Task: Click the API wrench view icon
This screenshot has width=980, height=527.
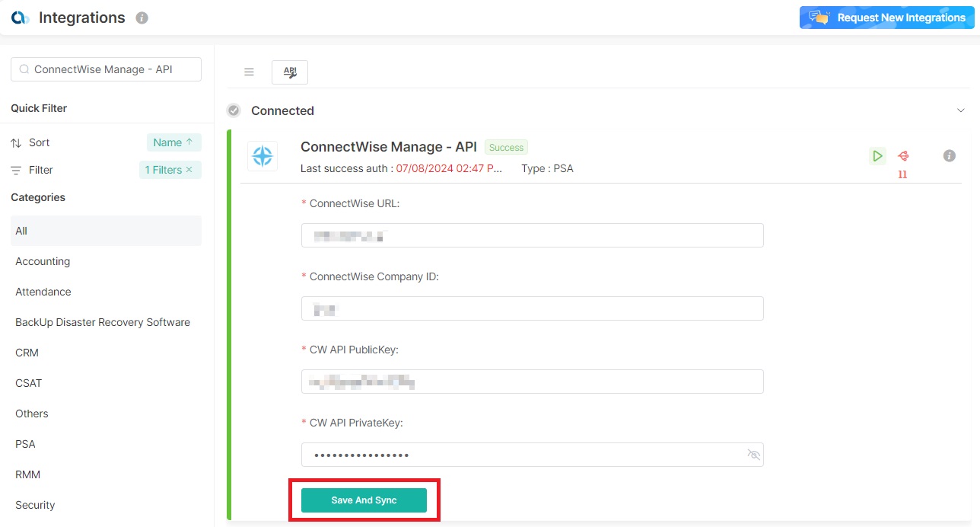Action: pyautogui.click(x=290, y=72)
